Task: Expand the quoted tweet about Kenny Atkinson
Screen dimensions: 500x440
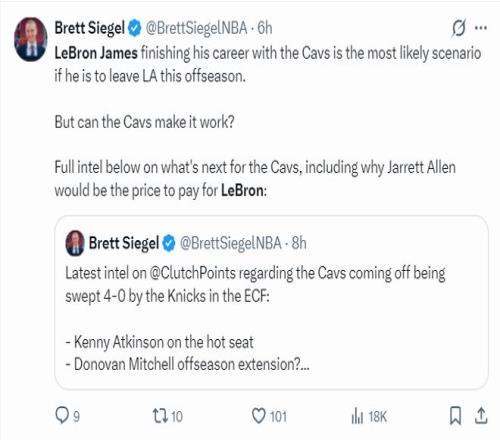Action: click(271, 303)
